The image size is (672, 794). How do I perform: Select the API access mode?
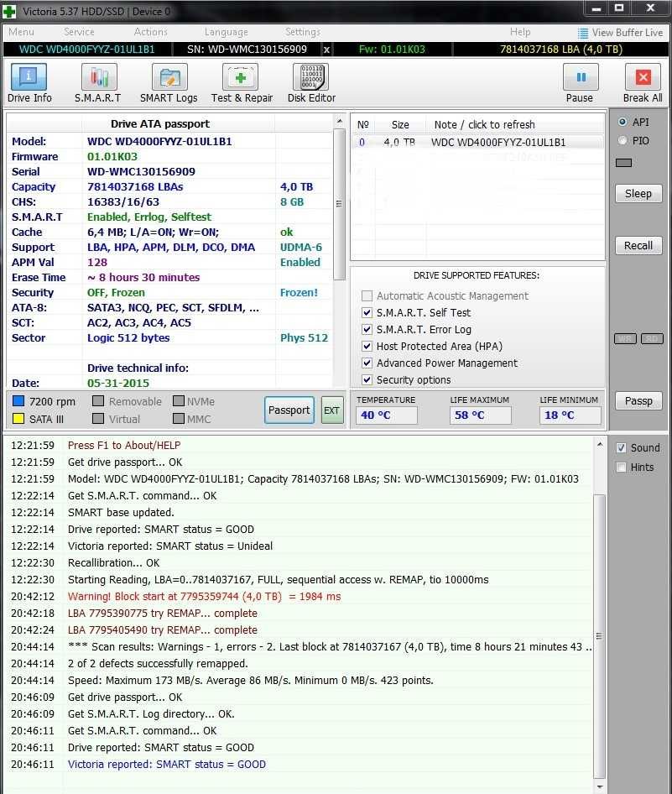coord(623,122)
